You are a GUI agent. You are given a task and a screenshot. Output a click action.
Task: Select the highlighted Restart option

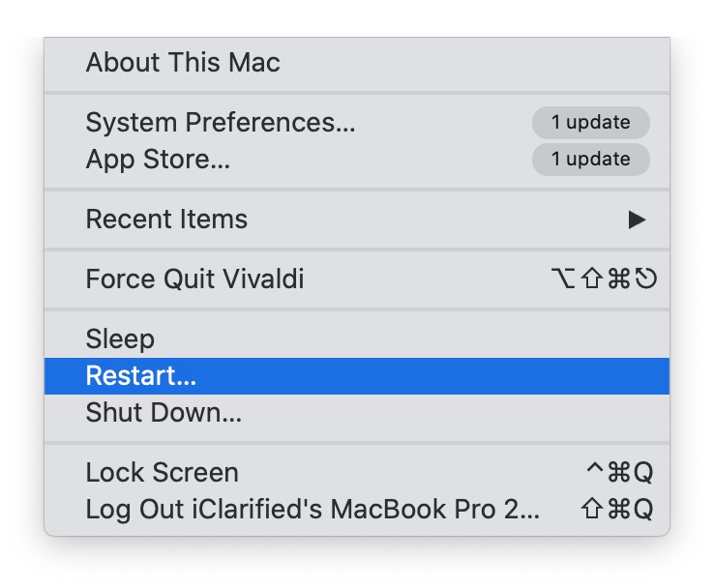(141, 376)
